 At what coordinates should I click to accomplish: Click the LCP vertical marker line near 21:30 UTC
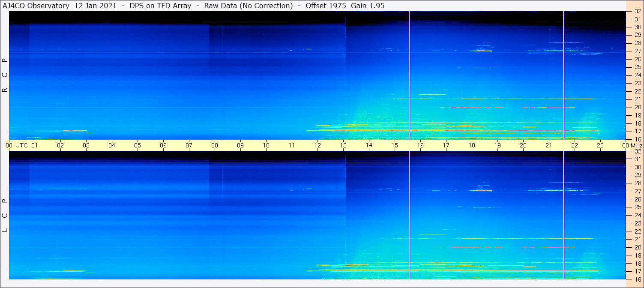tap(563, 215)
